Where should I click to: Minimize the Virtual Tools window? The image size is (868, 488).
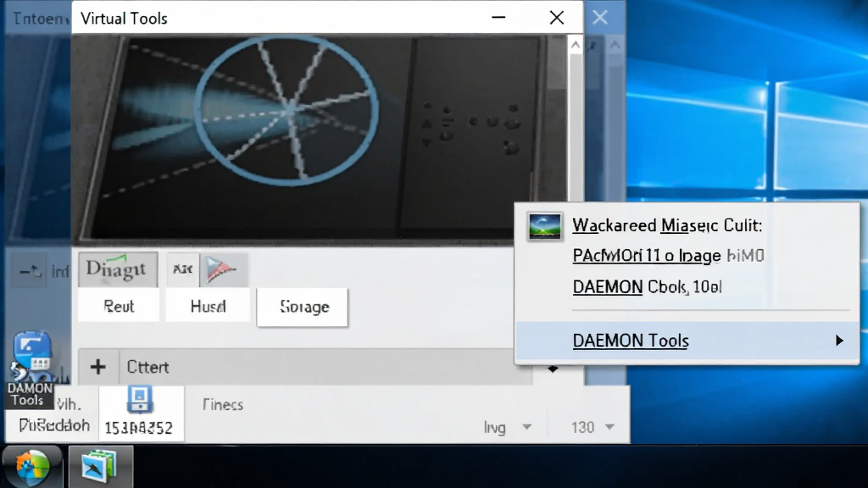pos(498,18)
